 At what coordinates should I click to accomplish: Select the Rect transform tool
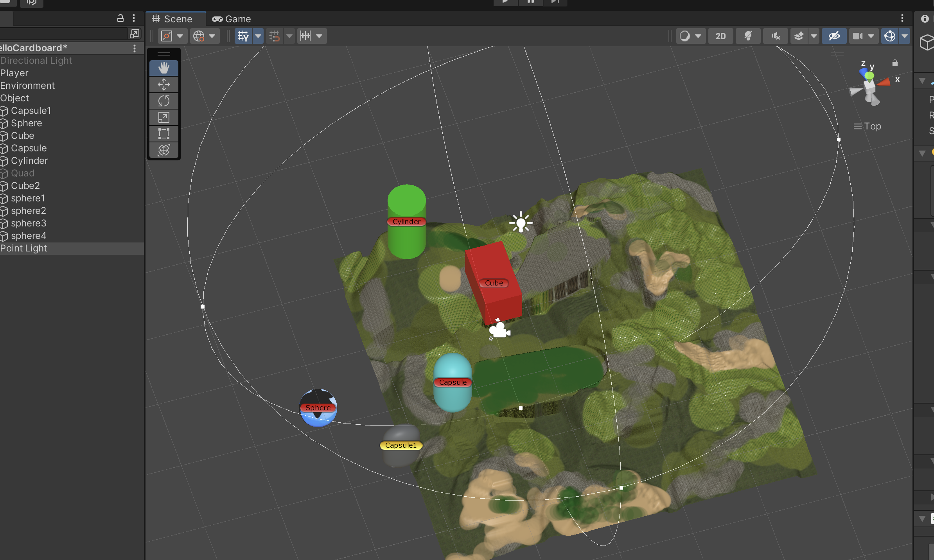(164, 133)
